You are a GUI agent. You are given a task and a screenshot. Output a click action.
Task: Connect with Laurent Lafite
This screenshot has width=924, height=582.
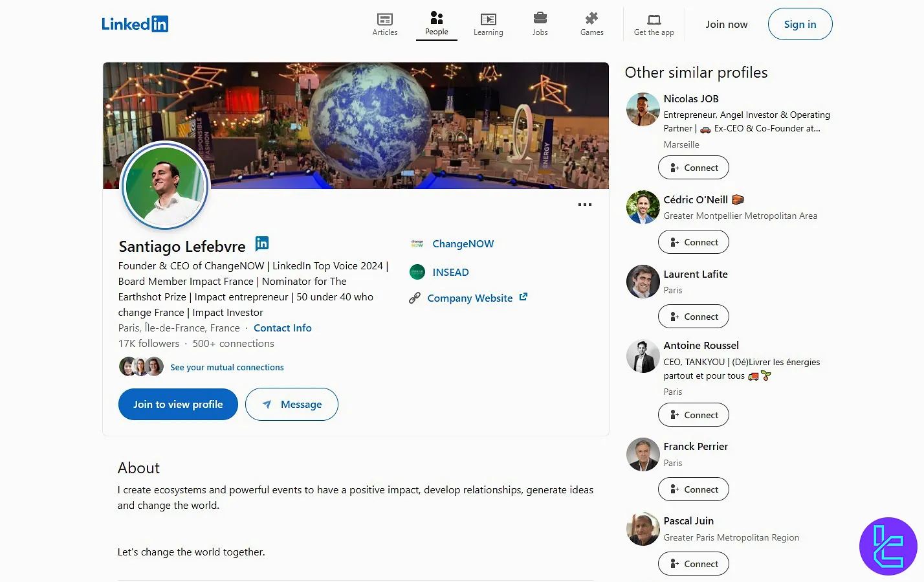pyautogui.click(x=694, y=317)
